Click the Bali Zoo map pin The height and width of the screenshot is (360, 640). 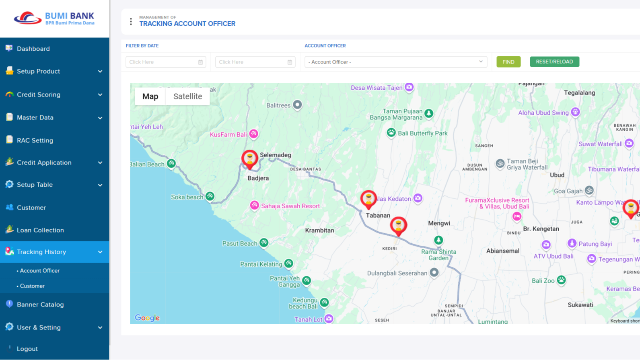[x=562, y=280]
